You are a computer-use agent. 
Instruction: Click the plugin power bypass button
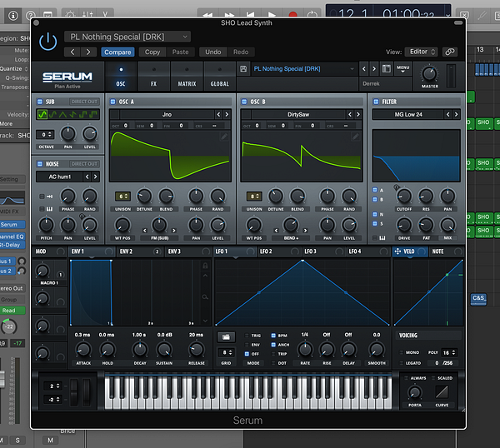[48, 42]
